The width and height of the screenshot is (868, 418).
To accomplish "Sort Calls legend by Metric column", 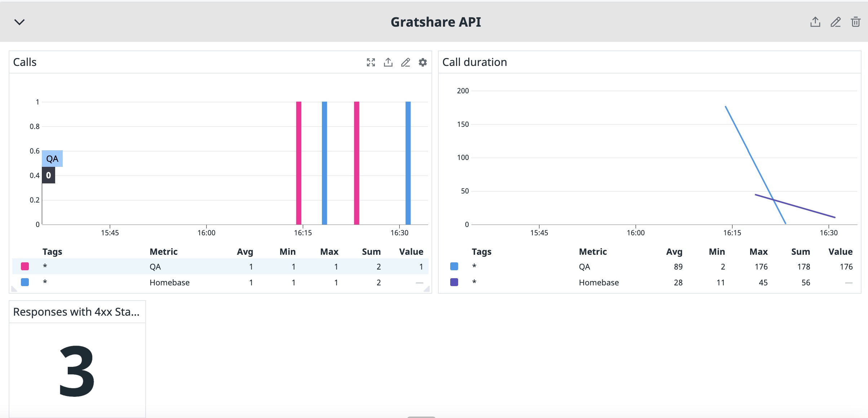I will (164, 252).
